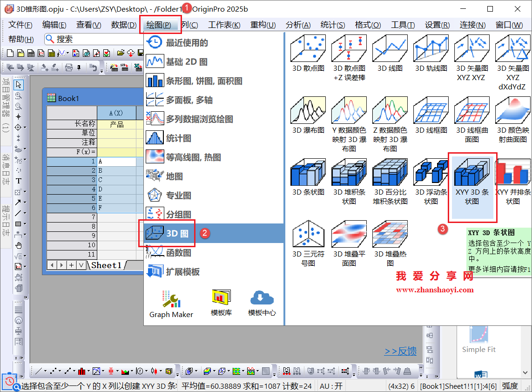Open the 模板库 template library
532x392 pixels.
221,303
